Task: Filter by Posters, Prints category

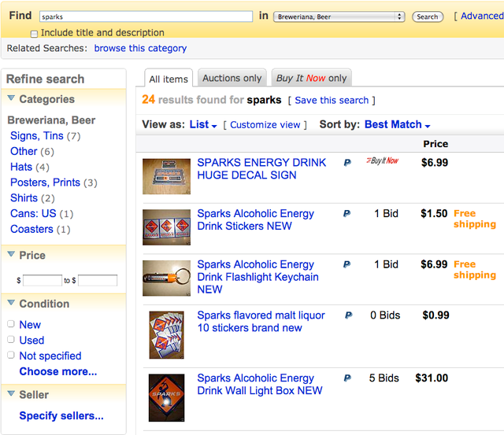Action: coord(45,182)
